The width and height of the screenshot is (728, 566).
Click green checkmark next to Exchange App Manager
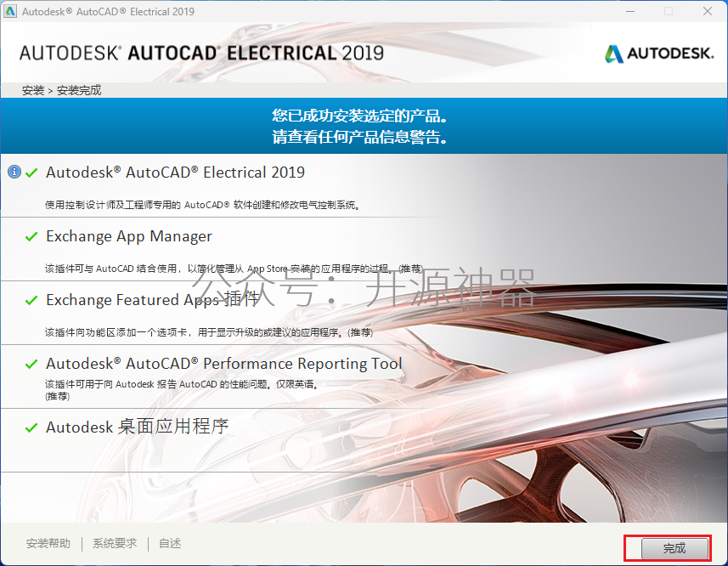pos(31,237)
